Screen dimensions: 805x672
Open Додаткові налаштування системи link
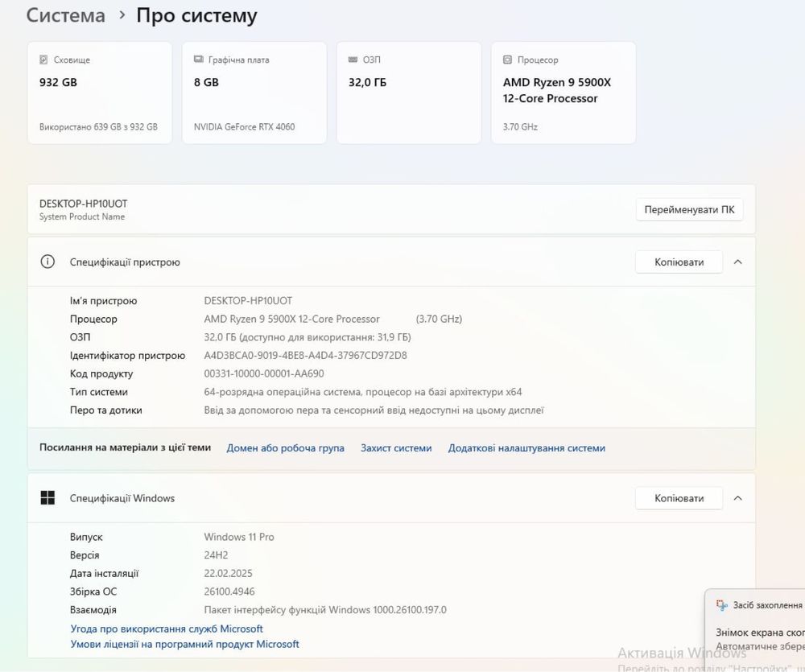(526, 447)
